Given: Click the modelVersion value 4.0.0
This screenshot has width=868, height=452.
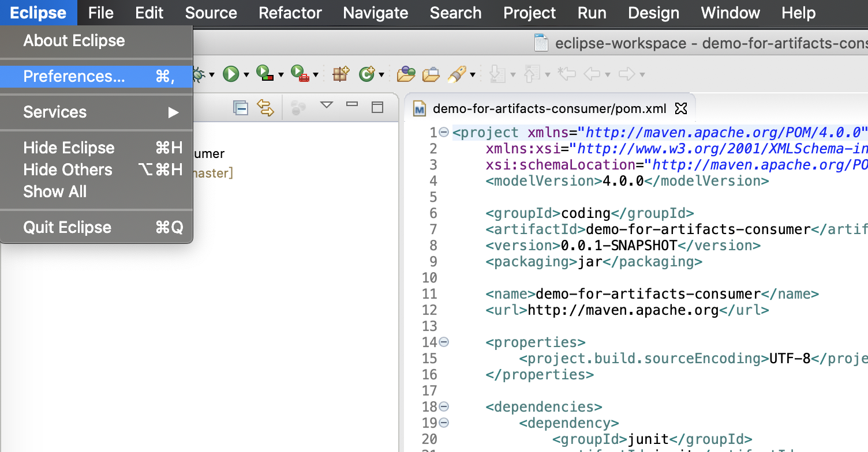Looking at the screenshot, I should [x=623, y=181].
